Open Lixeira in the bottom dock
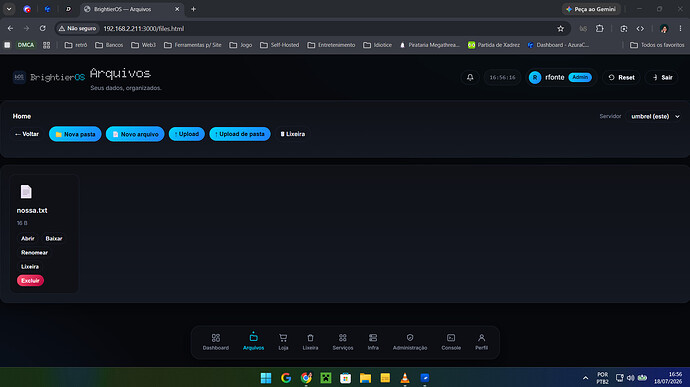 point(310,342)
